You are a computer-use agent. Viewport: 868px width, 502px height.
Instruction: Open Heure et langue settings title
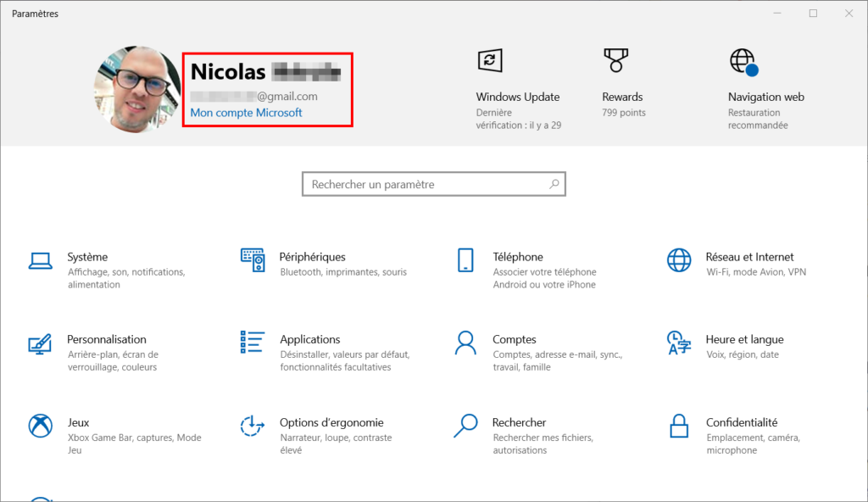click(744, 339)
